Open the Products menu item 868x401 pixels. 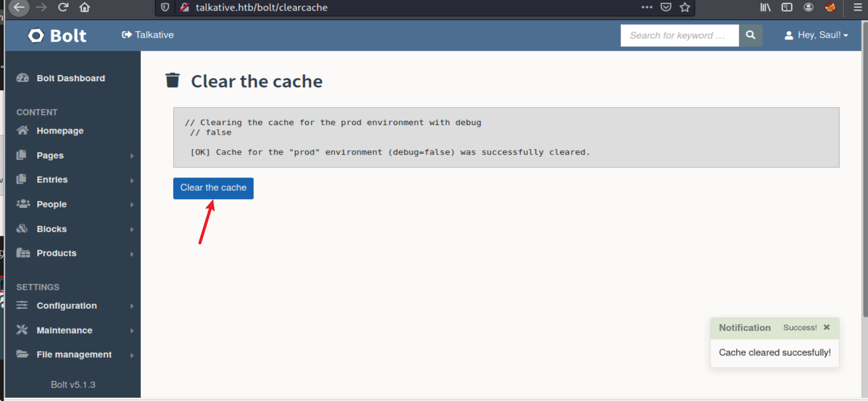coord(56,253)
